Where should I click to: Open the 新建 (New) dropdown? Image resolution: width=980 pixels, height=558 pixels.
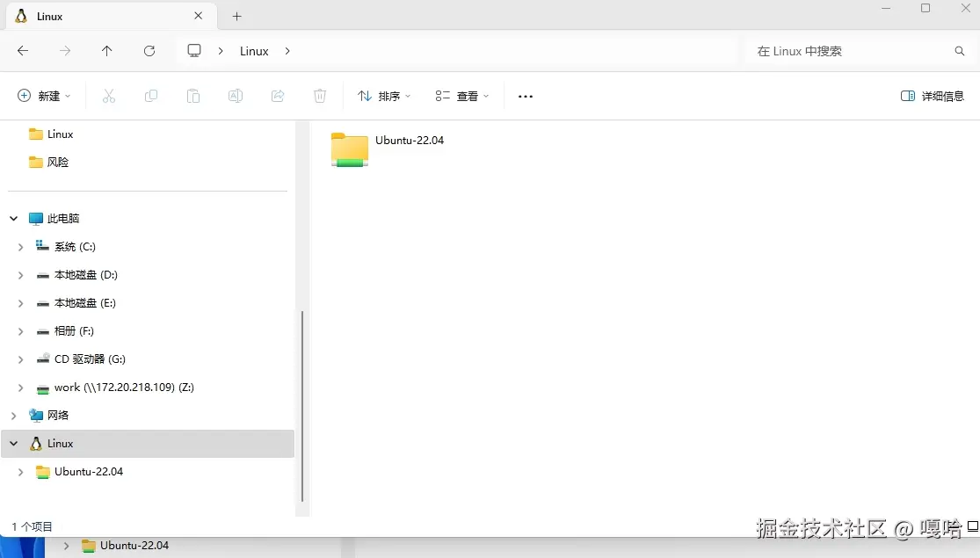click(44, 96)
